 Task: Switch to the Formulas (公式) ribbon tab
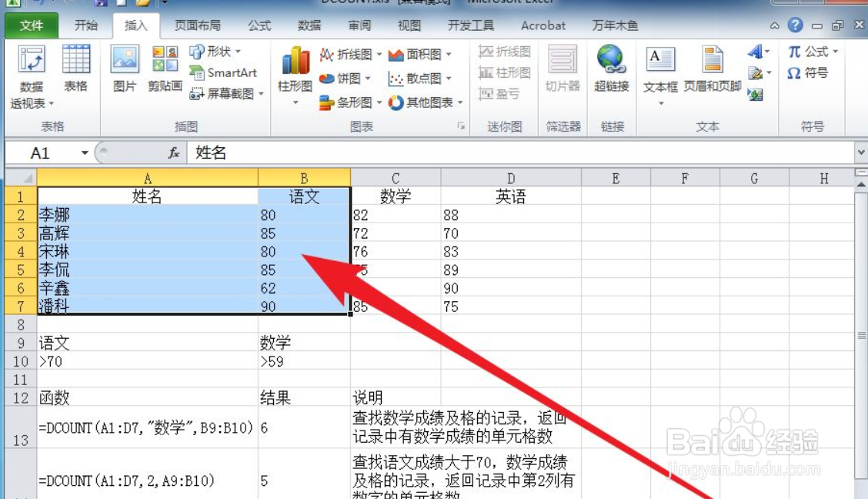click(x=259, y=25)
